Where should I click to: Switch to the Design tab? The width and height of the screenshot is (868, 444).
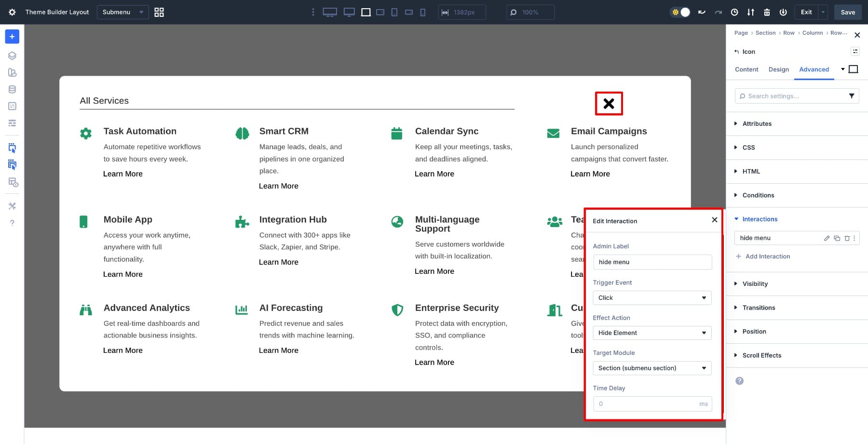point(778,69)
